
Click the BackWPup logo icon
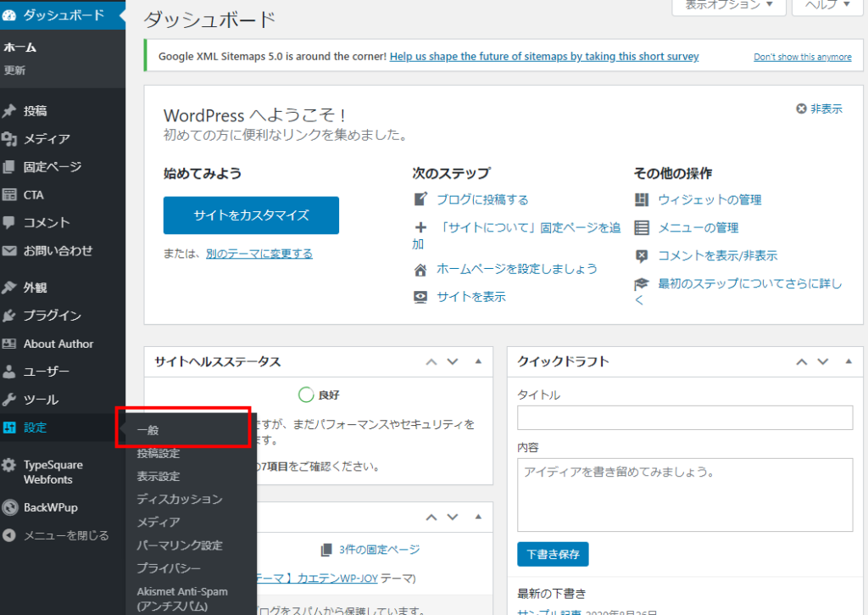pos(9,507)
